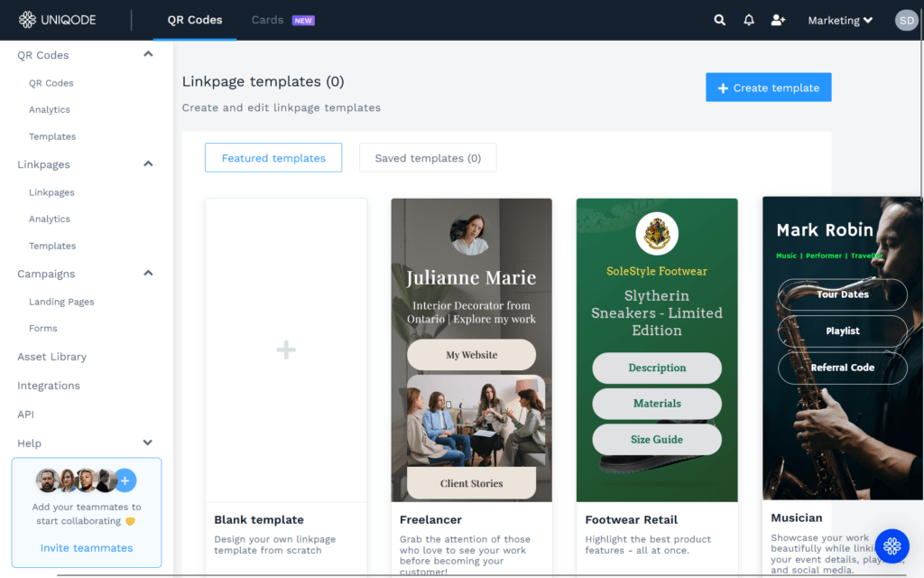Collapse the QR Codes sidebar section
The height and width of the screenshot is (578, 924).
pos(148,53)
